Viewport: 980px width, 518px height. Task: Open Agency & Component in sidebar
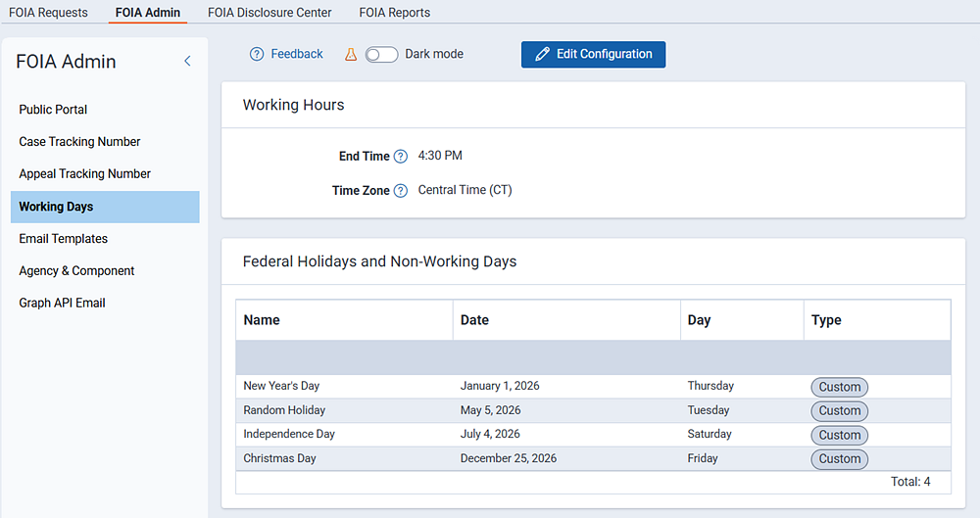(105, 270)
